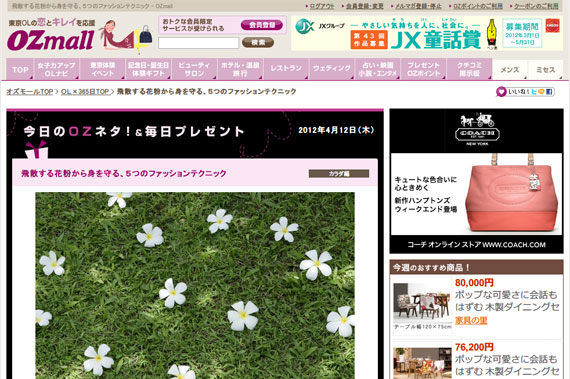Click the 今週のおすすめ商品！ heading

pyautogui.click(x=431, y=268)
